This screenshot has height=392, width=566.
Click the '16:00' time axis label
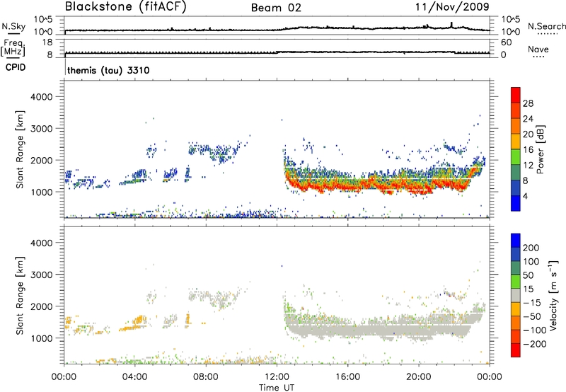[347, 376]
